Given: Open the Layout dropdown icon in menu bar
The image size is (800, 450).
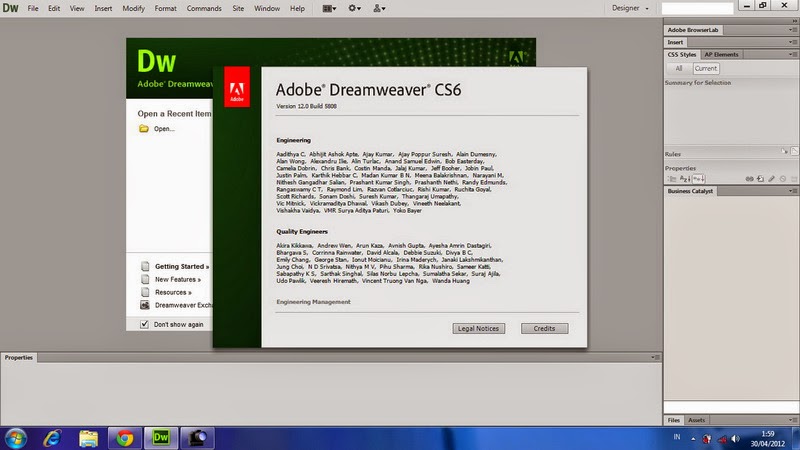Looking at the screenshot, I should coord(329,8).
